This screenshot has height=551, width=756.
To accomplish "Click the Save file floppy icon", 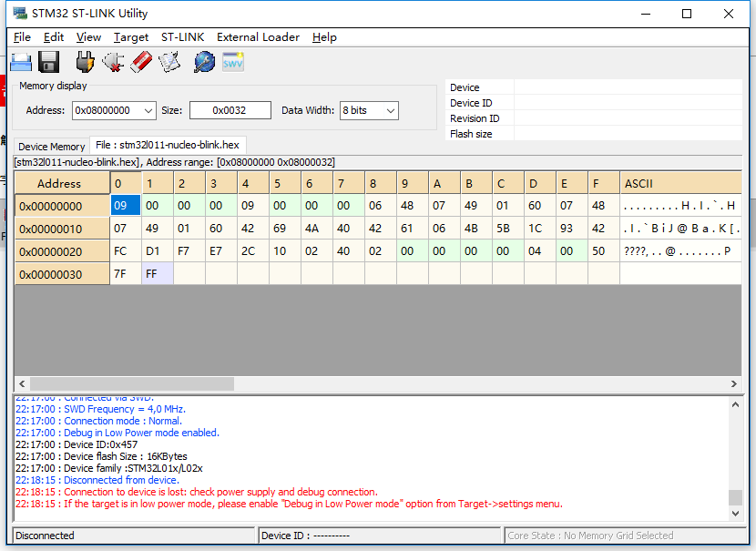I will pyautogui.click(x=48, y=62).
